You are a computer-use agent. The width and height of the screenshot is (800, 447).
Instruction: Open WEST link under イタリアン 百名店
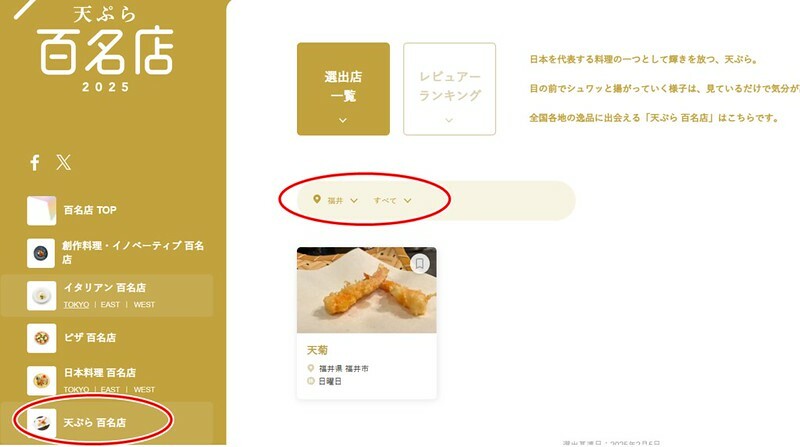click(x=144, y=305)
